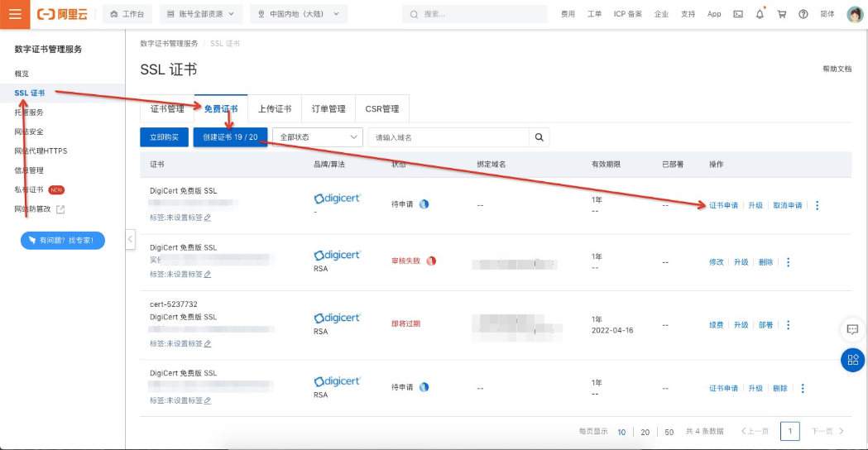The width and height of the screenshot is (868, 450).
Task: Click the search magnifier button beside domain input
Action: pyautogui.click(x=539, y=137)
